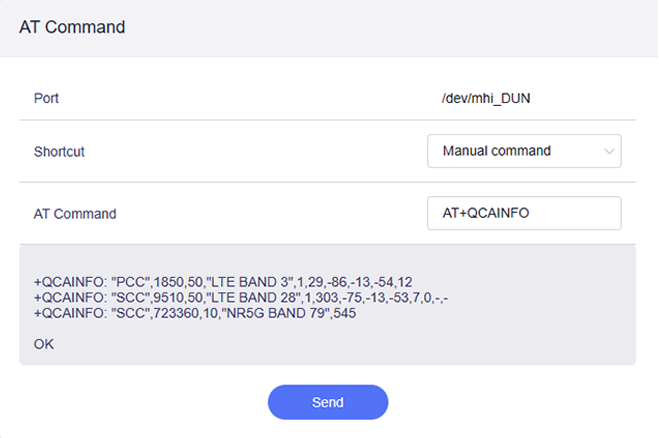659x438 pixels.
Task: Click the "PCC" text in the response
Action: [131, 282]
